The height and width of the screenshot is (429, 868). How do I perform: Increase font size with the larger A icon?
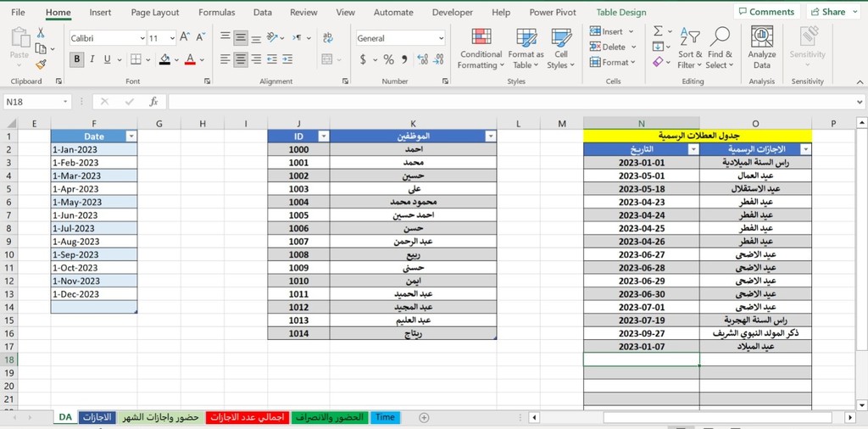point(185,37)
